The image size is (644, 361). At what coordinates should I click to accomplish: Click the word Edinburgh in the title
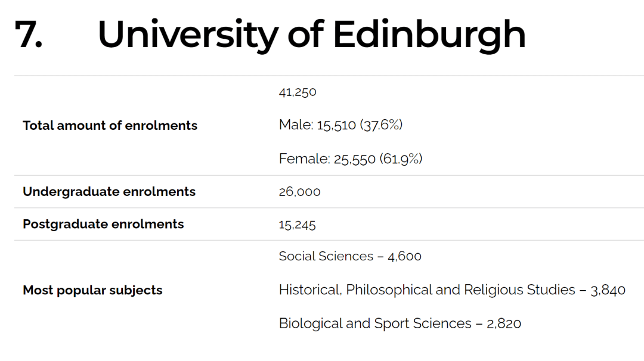click(x=429, y=35)
